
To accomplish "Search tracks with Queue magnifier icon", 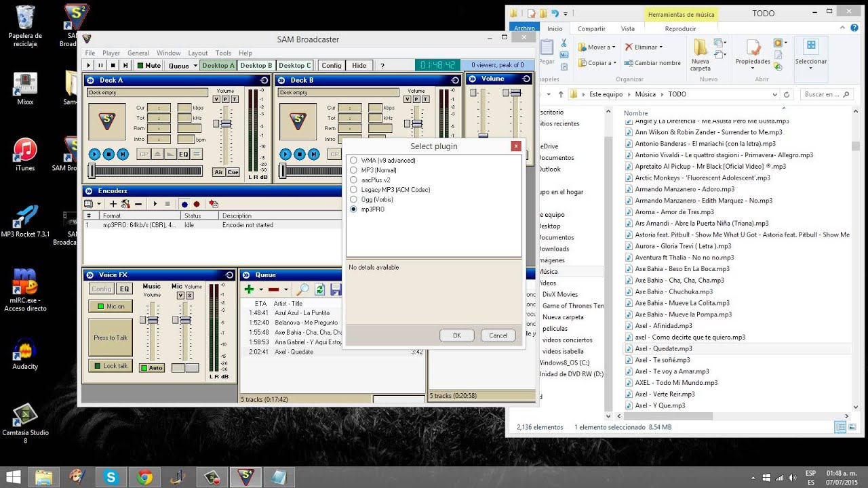I will tap(303, 289).
